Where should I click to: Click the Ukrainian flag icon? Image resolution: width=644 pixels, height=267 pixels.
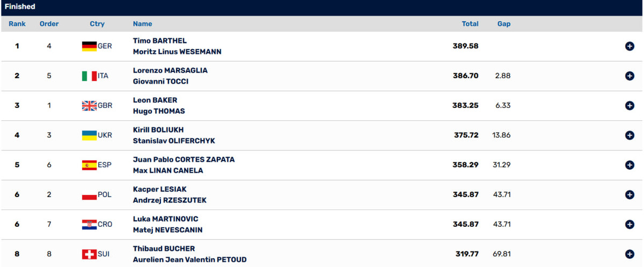(x=89, y=135)
